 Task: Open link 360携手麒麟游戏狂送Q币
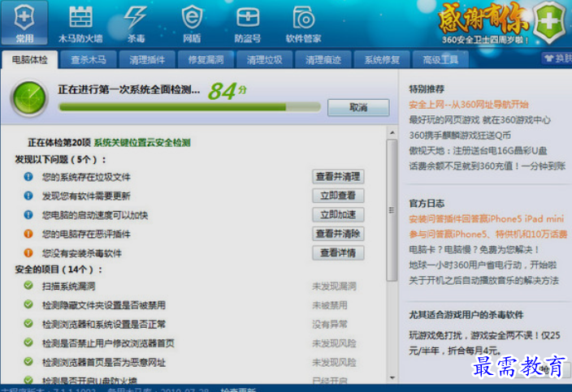coord(460,136)
